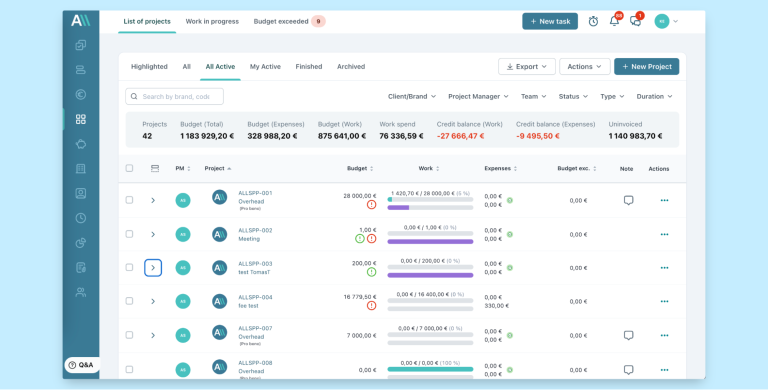Click the user avatar in header
This screenshot has height=390, width=768.
click(x=662, y=21)
